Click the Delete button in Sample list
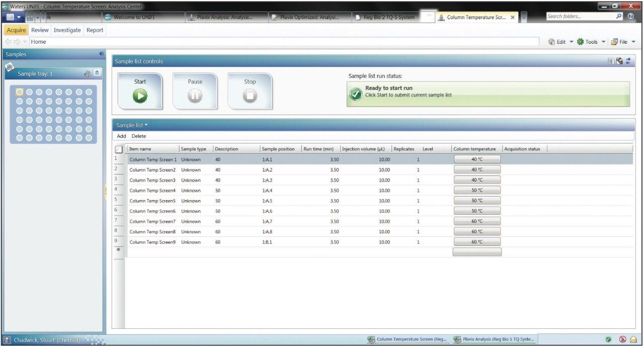 click(x=138, y=136)
